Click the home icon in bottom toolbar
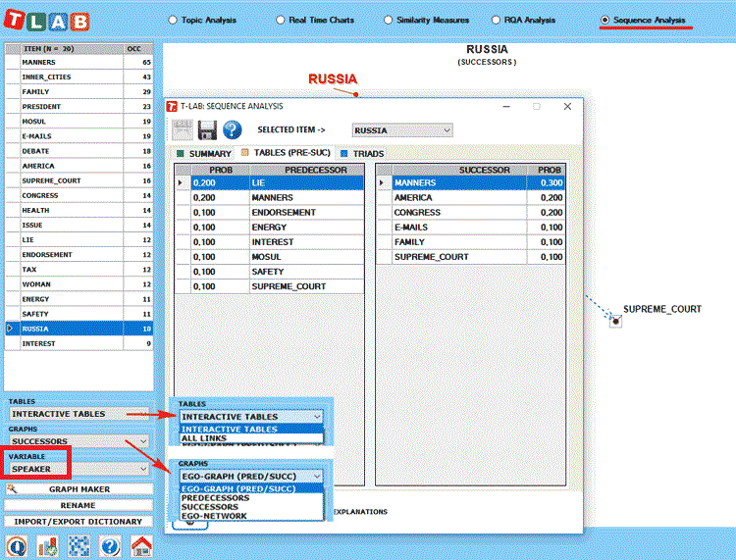Screen dimensions: 736x560 tap(140, 546)
